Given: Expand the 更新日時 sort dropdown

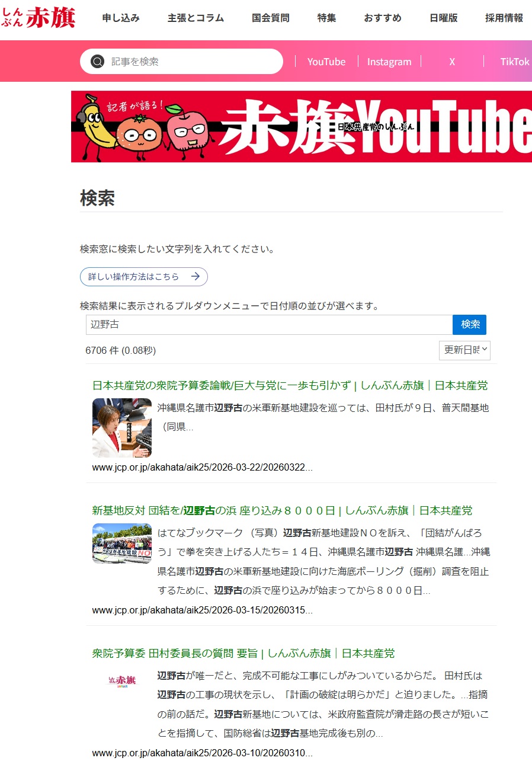Looking at the screenshot, I should (x=464, y=350).
